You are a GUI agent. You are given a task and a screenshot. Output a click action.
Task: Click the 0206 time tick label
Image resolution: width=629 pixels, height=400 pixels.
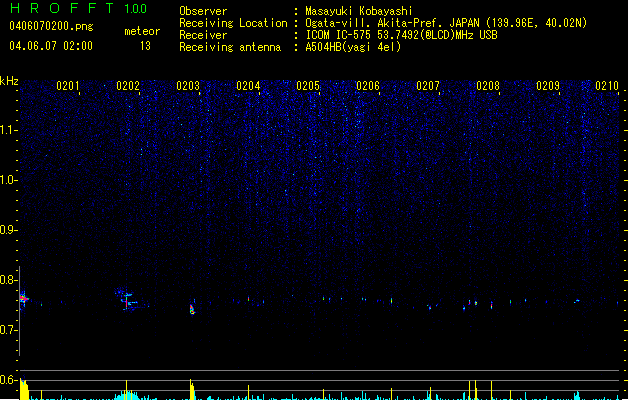pos(368,86)
